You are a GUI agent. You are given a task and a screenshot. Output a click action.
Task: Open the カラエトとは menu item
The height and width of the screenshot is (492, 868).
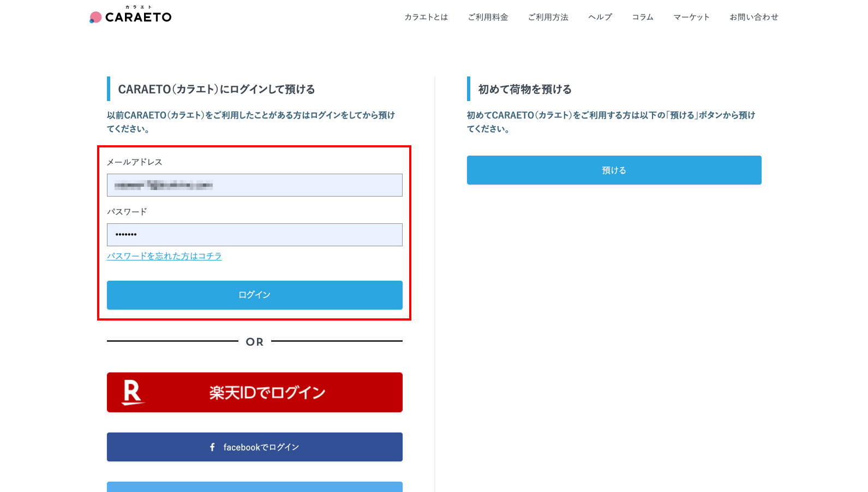426,17
